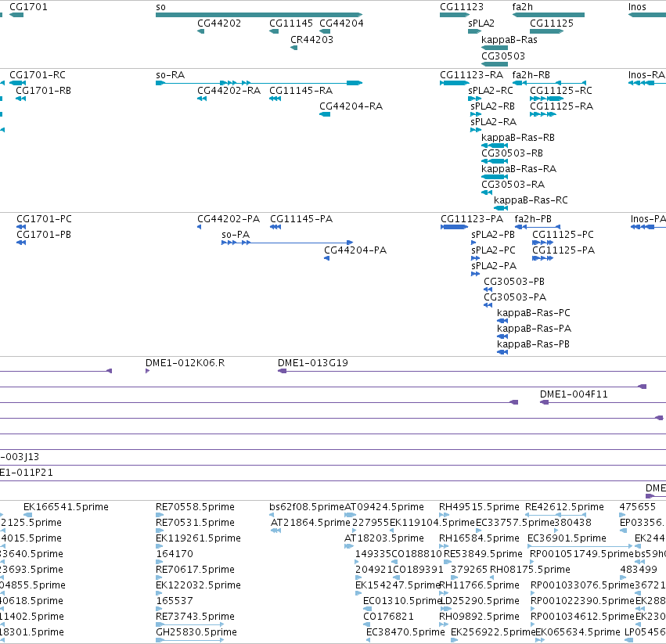Select the CG30503-RB transcript label

(512, 153)
